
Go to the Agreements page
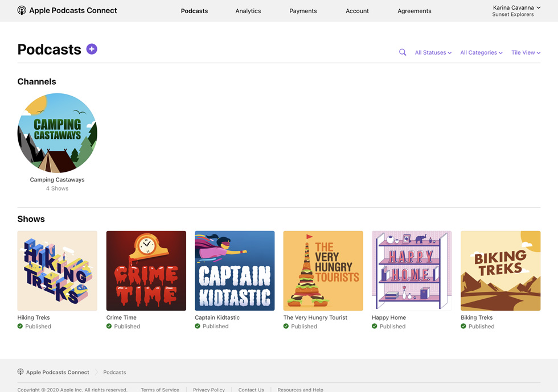414,10
